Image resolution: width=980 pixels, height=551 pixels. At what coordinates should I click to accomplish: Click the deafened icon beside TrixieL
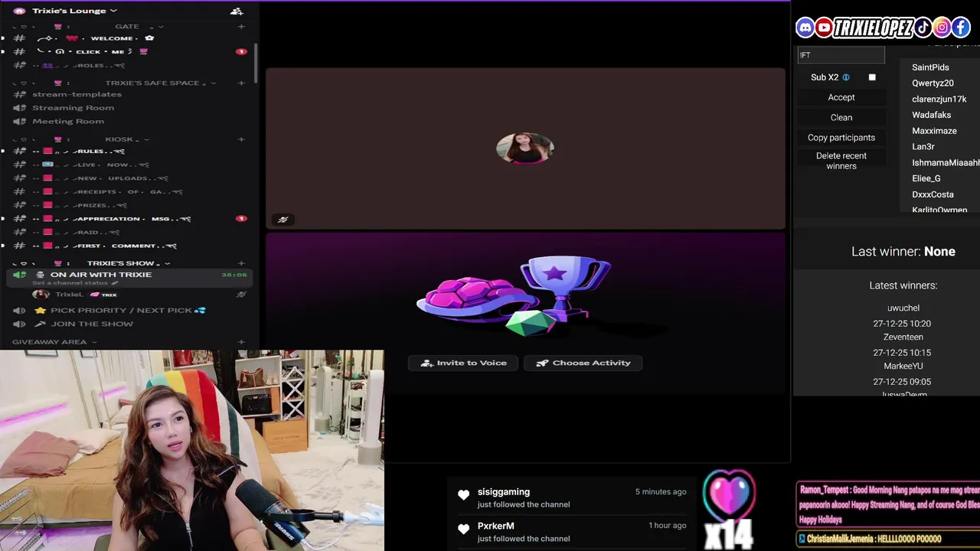point(241,295)
